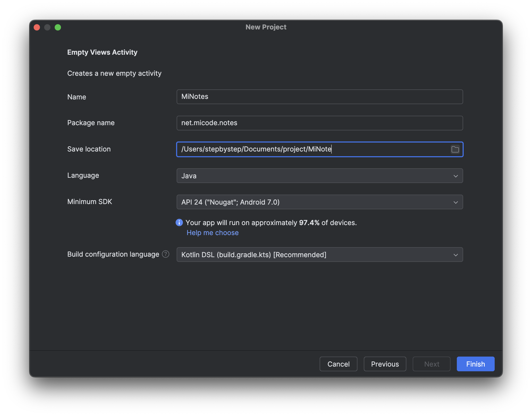
Task: Focus the Name field containing MiNotes
Action: tap(320, 97)
